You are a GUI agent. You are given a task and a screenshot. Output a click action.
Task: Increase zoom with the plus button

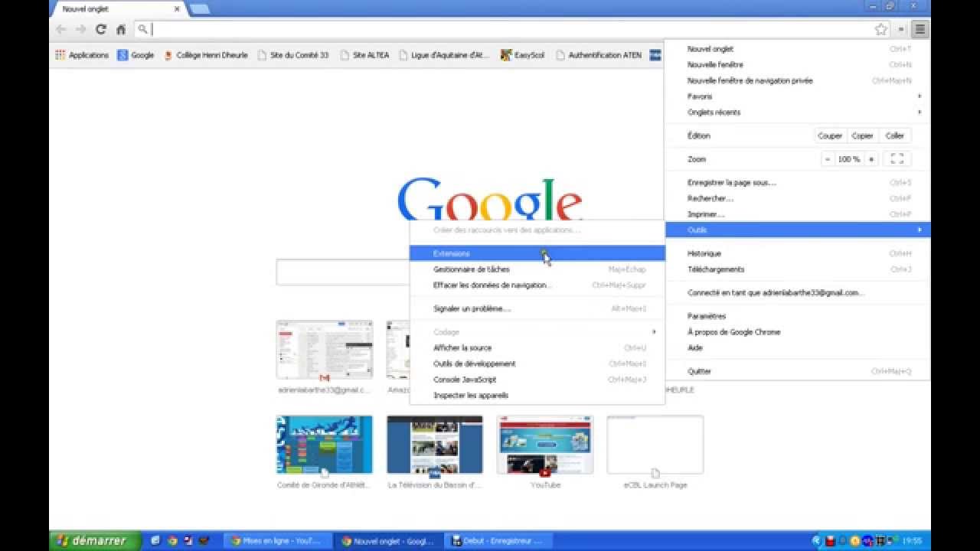pos(871,159)
